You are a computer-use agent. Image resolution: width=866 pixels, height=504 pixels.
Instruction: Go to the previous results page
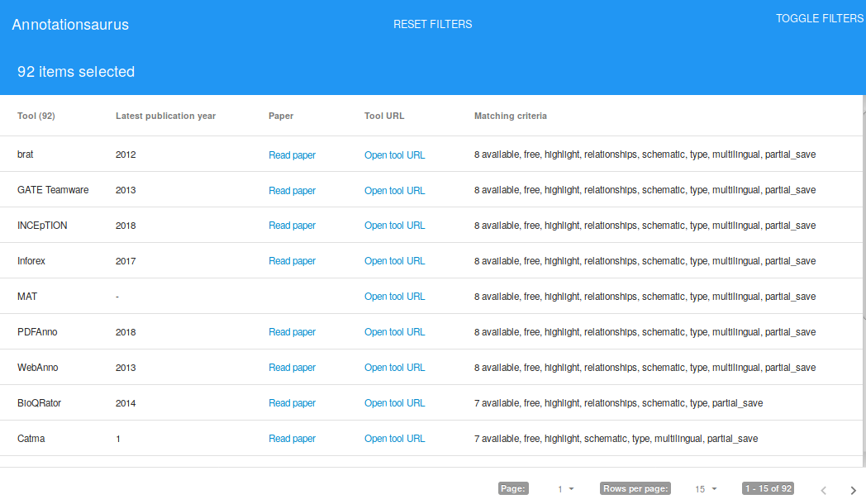[x=824, y=490]
